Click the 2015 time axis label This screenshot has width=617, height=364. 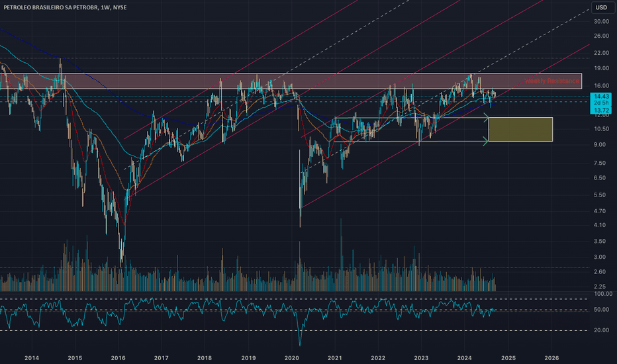coord(75,357)
